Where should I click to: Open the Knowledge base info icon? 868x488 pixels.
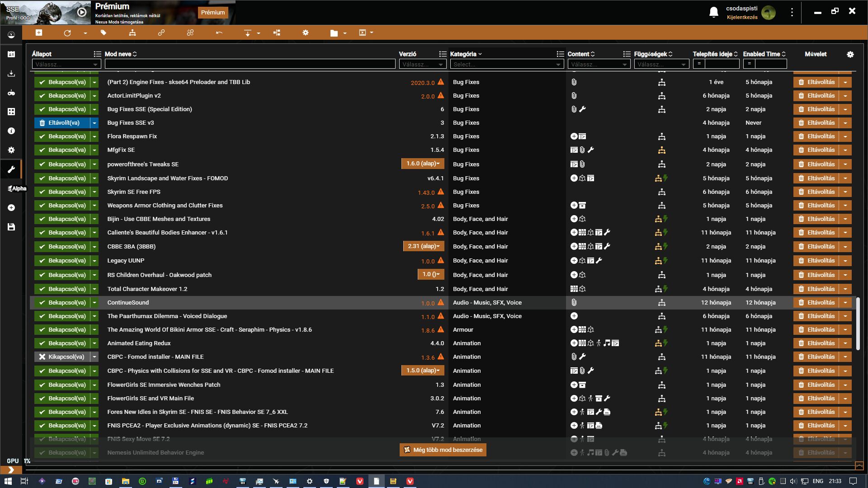pyautogui.click(x=11, y=131)
